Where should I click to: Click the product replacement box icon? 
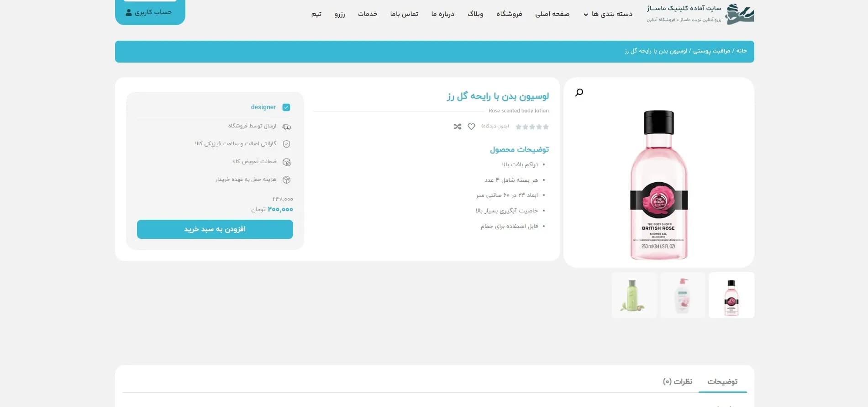pos(287,162)
